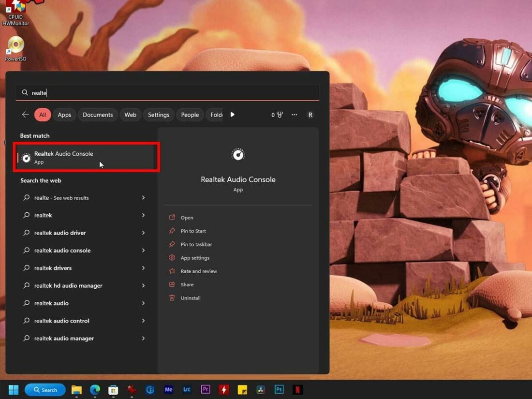Launch Adobe Photoshop from the taskbar
532x399 pixels.
click(279, 389)
